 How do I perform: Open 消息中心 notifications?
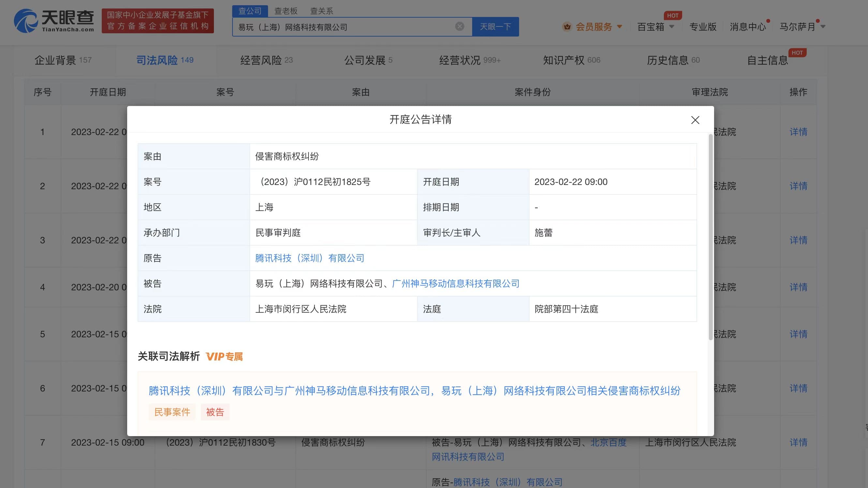[747, 27]
